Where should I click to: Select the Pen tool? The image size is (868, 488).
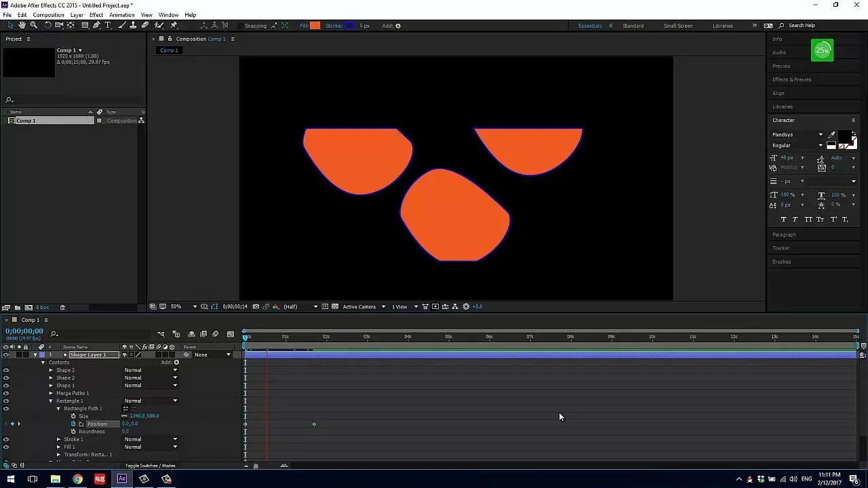click(96, 25)
